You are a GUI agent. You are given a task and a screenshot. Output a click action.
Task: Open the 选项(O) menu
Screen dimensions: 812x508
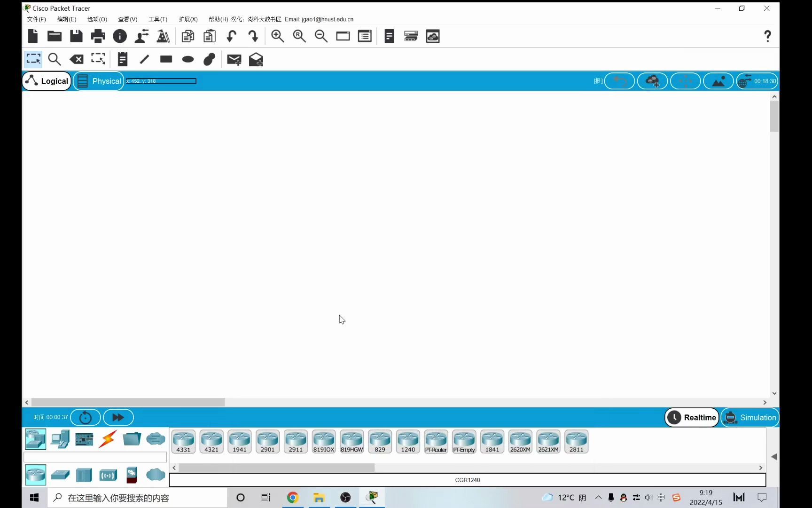pos(97,19)
